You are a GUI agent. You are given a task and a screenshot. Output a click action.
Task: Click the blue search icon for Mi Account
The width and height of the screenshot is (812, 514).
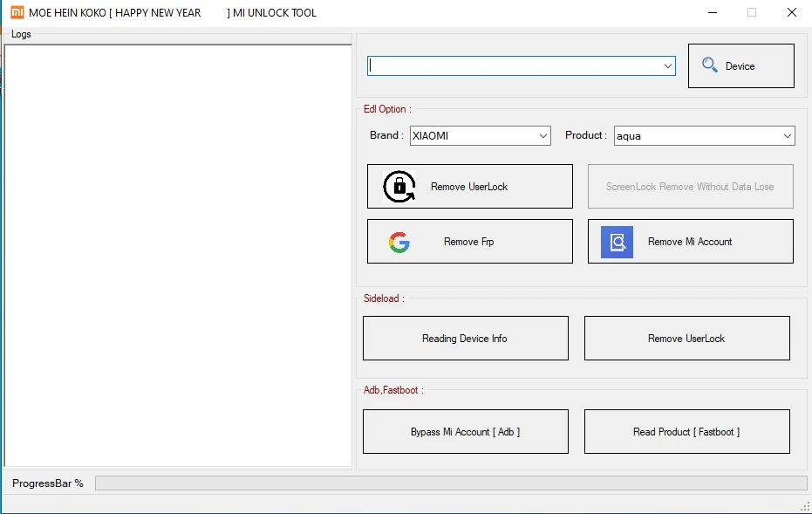617,242
